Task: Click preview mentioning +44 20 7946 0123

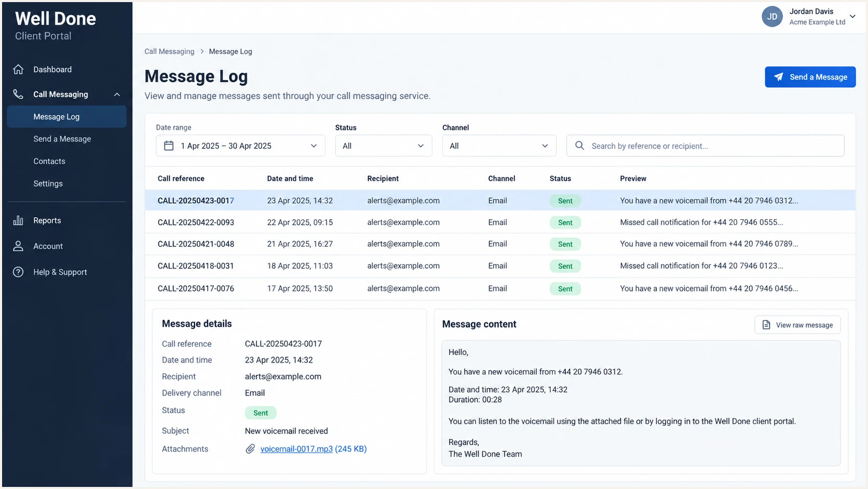Action: coord(701,266)
